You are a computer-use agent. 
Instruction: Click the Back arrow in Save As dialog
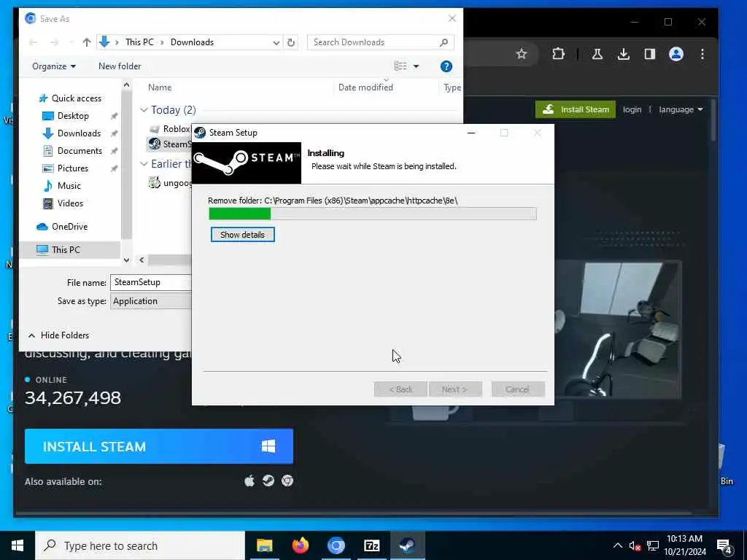pyautogui.click(x=33, y=42)
